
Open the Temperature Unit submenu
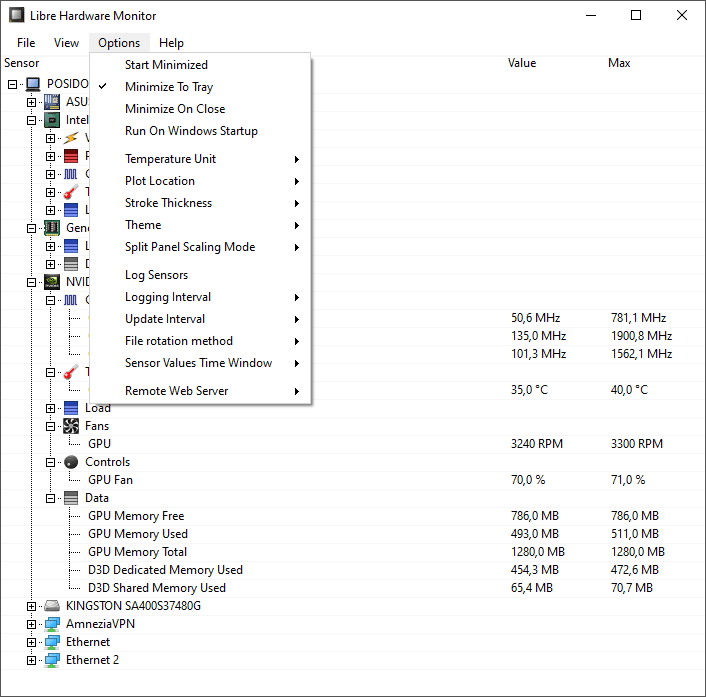click(200, 159)
